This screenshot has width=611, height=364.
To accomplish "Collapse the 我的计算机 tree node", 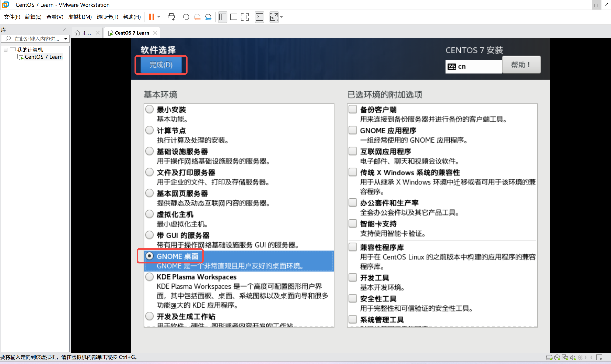I will point(5,50).
